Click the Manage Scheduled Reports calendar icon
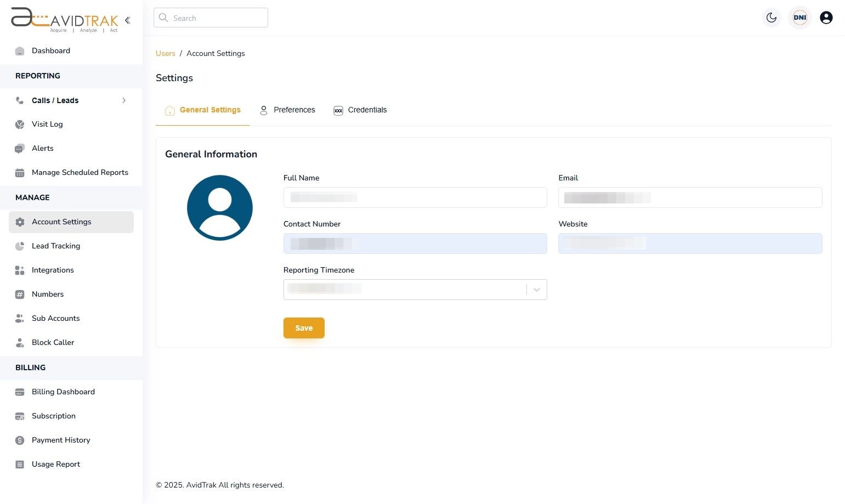 click(20, 172)
